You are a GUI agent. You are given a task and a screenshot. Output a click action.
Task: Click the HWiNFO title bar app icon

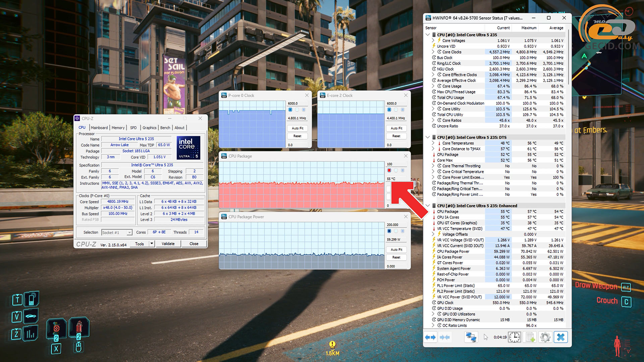click(428, 18)
